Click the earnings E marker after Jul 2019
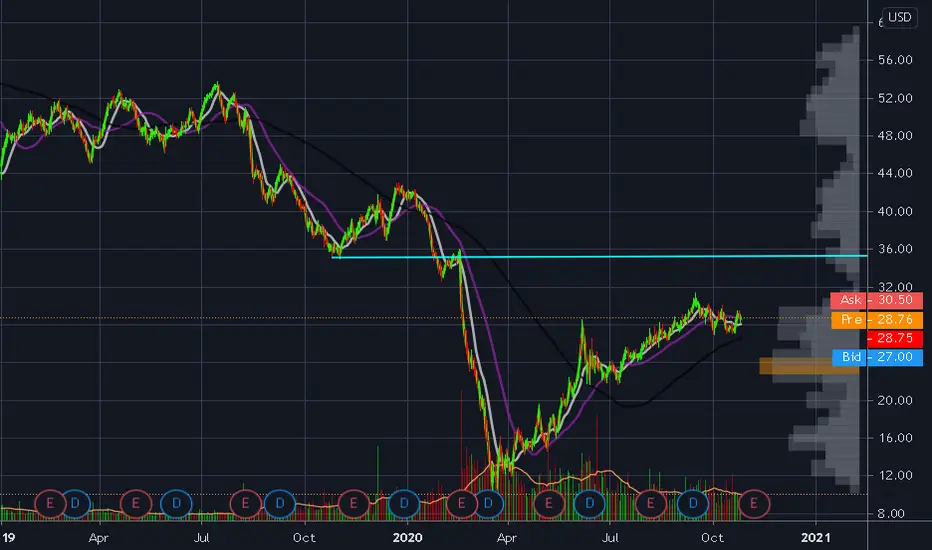Screen dimensions: 932x550 click(245, 504)
